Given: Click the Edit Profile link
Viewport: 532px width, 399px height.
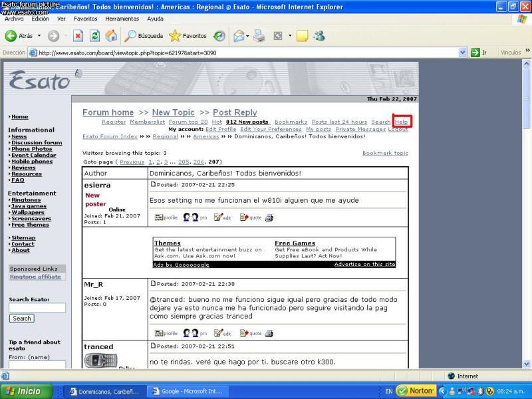Looking at the screenshot, I should pos(221,129).
